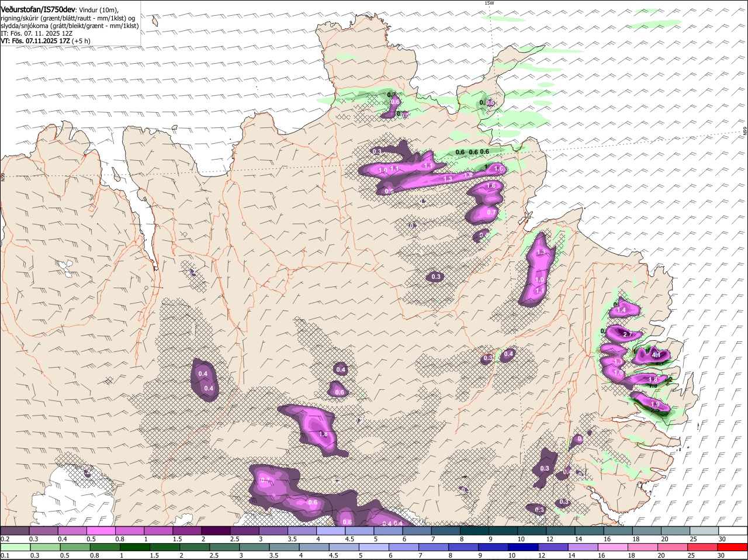Pick the lavender snow swatch between 4 and 4.5

tap(331, 531)
